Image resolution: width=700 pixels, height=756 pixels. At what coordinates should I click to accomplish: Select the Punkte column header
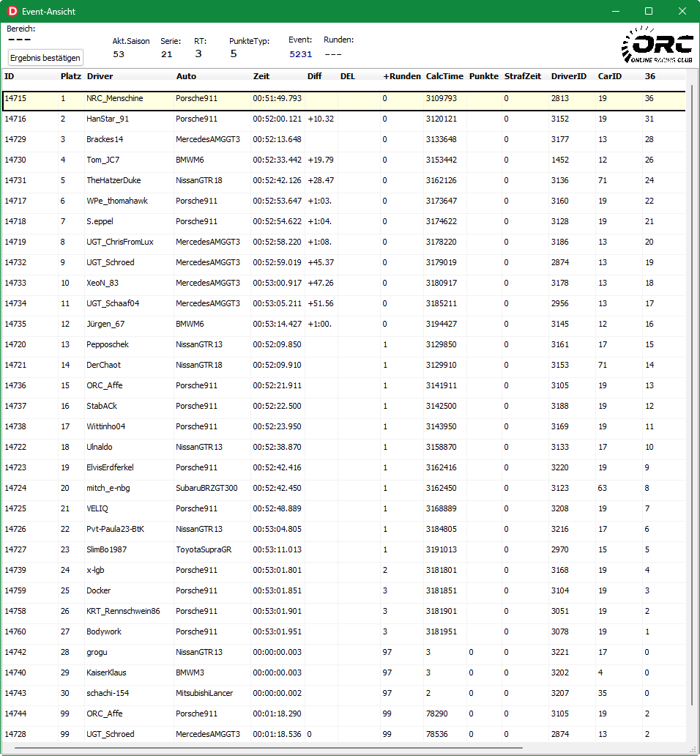click(483, 76)
